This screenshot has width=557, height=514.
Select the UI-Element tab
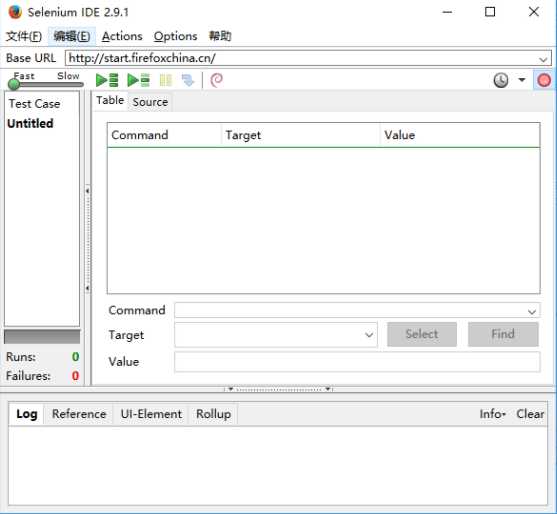point(151,414)
